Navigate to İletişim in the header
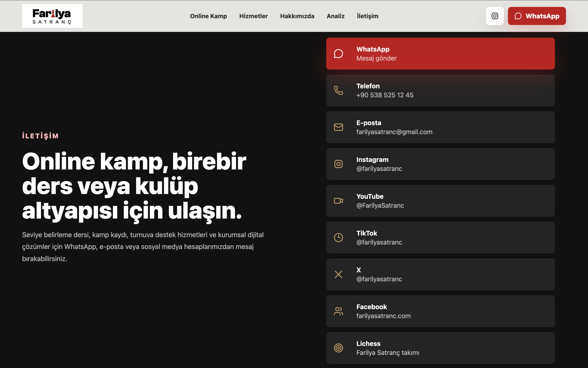The width and height of the screenshot is (588, 368). point(367,16)
